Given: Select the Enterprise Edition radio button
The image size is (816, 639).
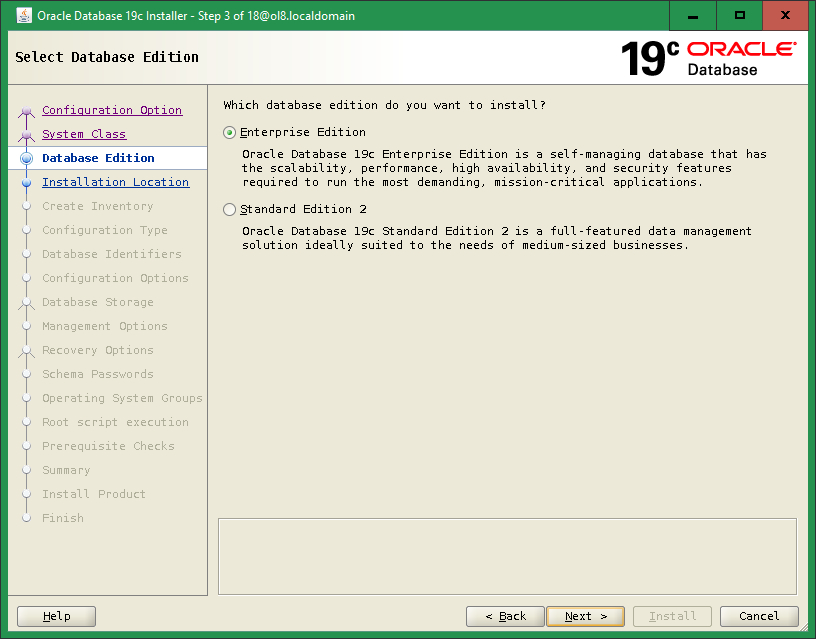Looking at the screenshot, I should point(230,133).
